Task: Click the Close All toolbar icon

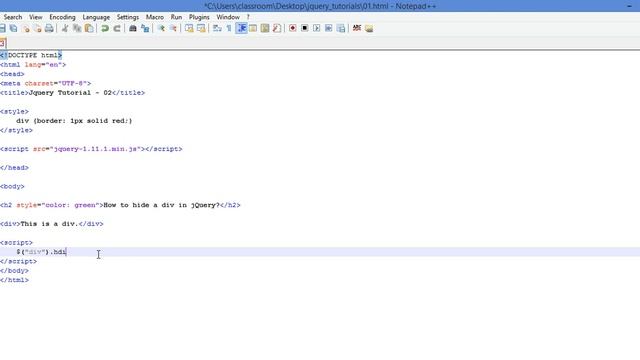Action: click(x=38, y=28)
